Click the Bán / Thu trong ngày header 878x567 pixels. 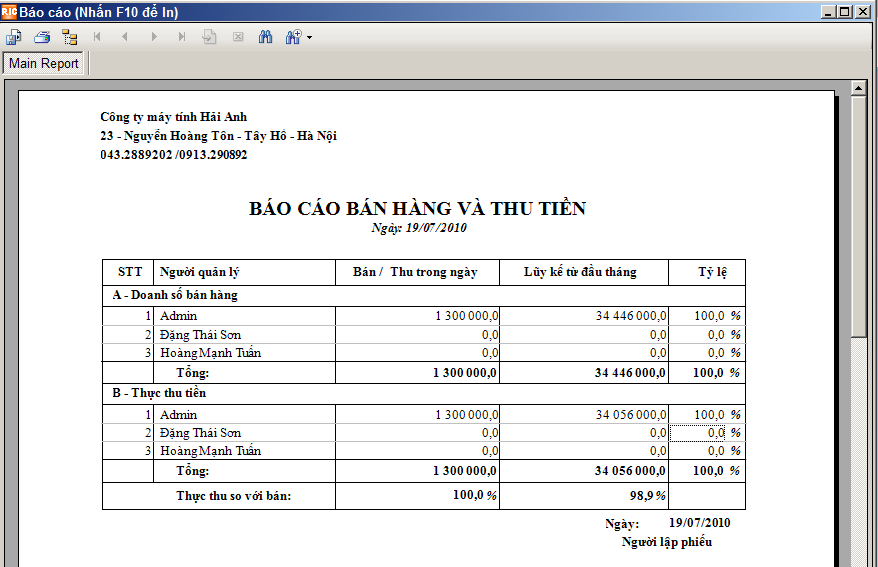415,272
